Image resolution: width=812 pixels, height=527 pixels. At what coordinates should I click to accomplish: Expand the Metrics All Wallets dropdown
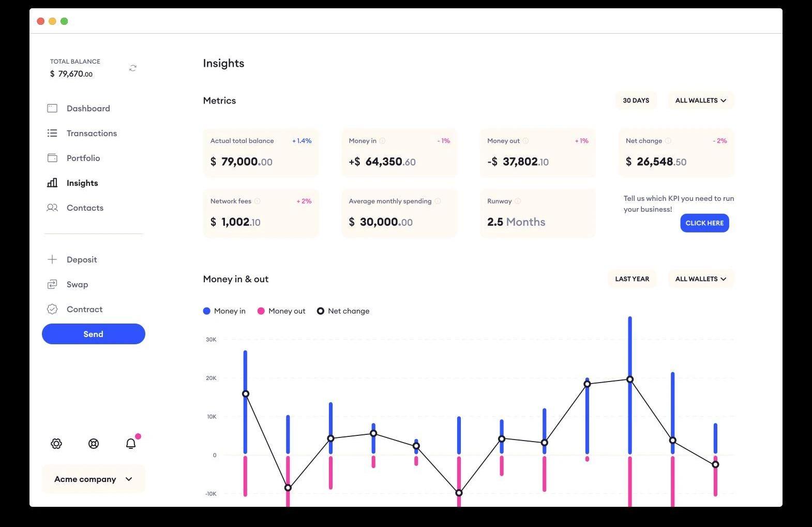point(701,100)
